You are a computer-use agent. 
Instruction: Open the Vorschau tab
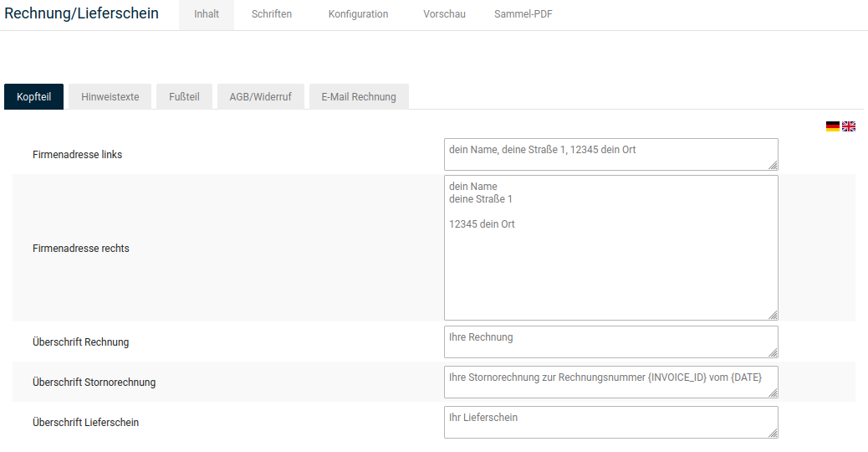pos(444,14)
